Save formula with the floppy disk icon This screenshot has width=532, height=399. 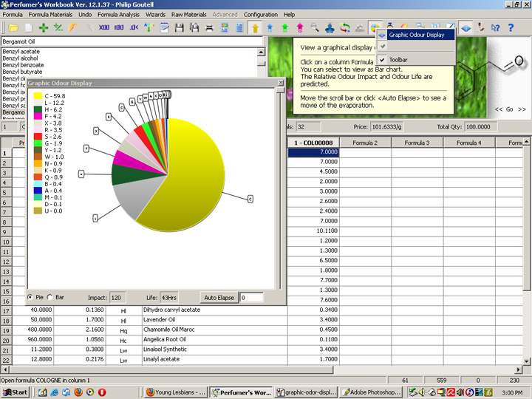pyautogui.click(x=179, y=28)
